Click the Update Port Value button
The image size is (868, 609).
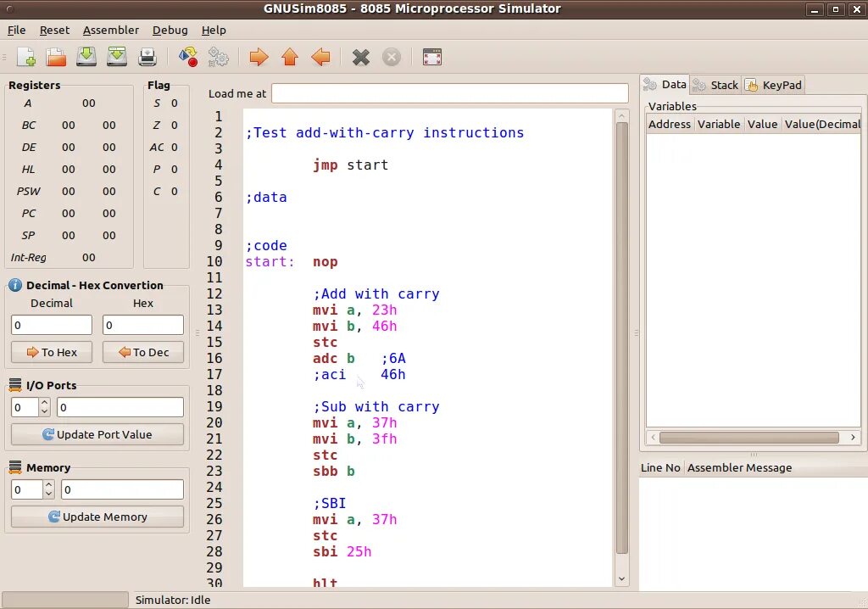97,434
